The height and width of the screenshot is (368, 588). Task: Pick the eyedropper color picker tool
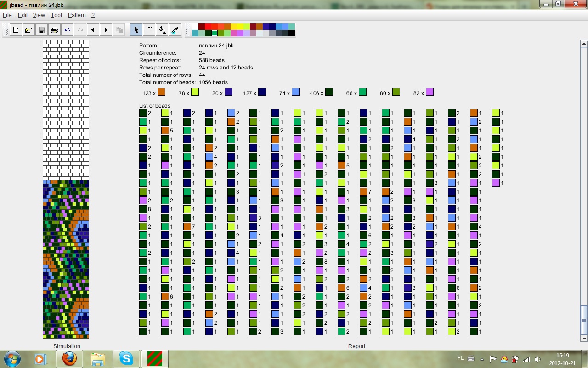pos(175,30)
